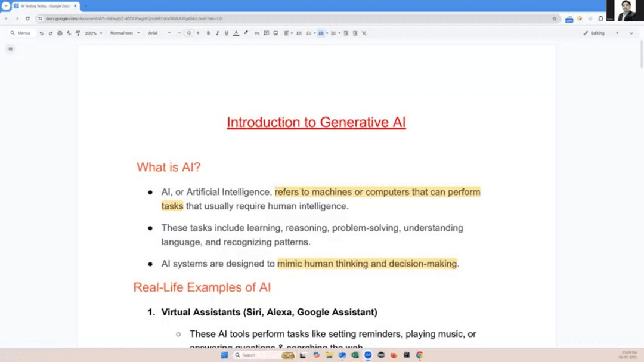The height and width of the screenshot is (362, 644).
Task: Toggle bold formatting
Action: click(208, 33)
